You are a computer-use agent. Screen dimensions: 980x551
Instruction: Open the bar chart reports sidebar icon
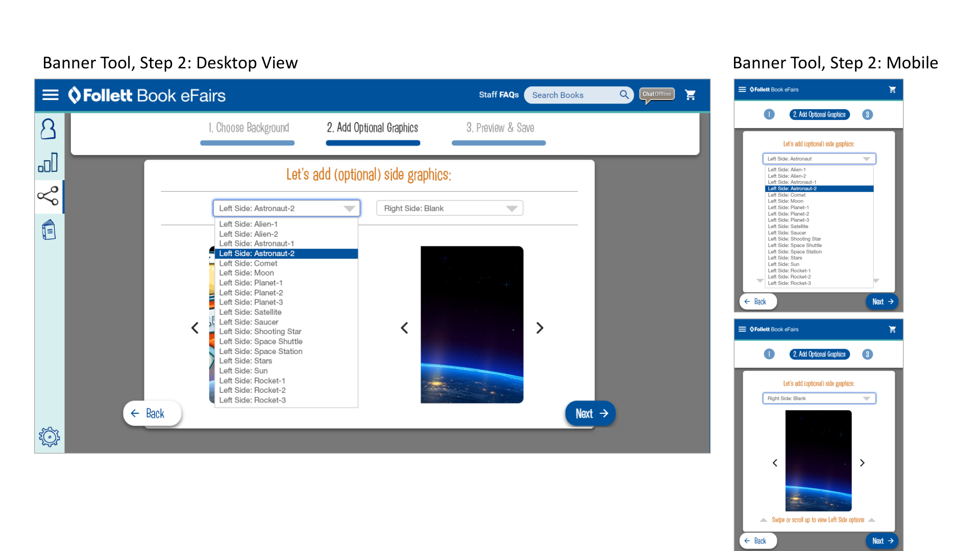tap(48, 163)
